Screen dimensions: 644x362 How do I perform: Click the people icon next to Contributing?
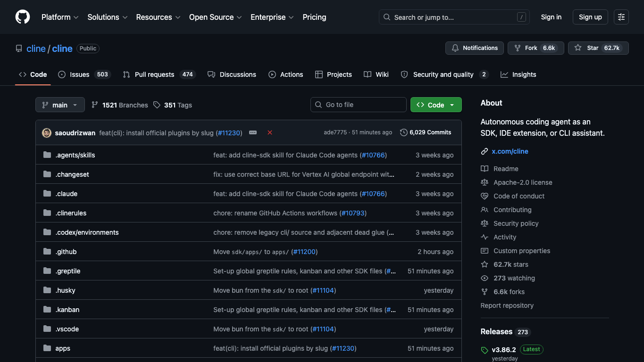pos(485,210)
